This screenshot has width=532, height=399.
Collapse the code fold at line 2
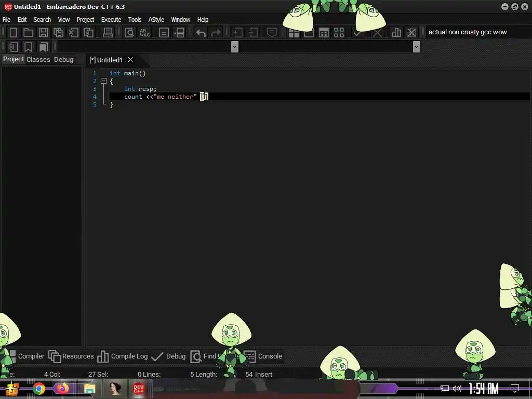104,81
